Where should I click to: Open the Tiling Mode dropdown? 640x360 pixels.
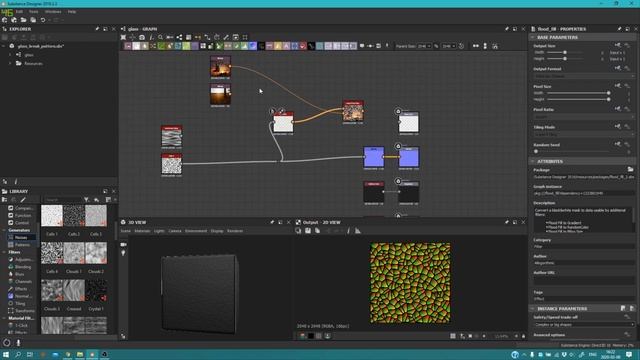click(x=584, y=134)
